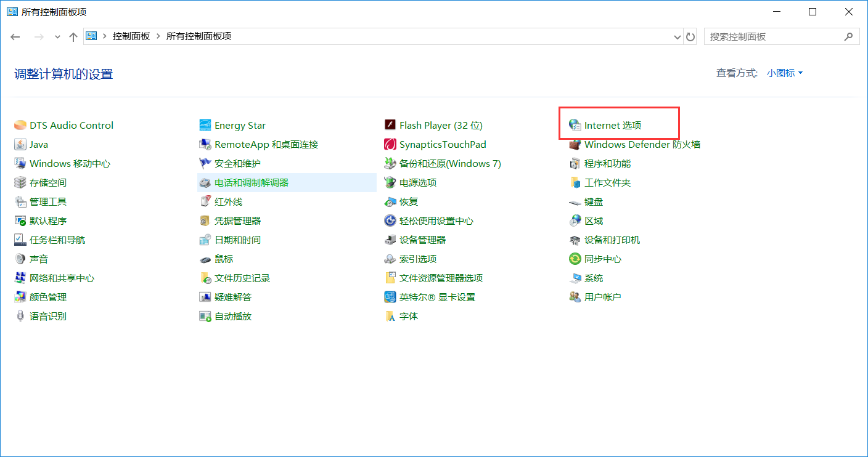Open the 安全和维护 flag icon
The image size is (868, 457).
click(x=205, y=164)
